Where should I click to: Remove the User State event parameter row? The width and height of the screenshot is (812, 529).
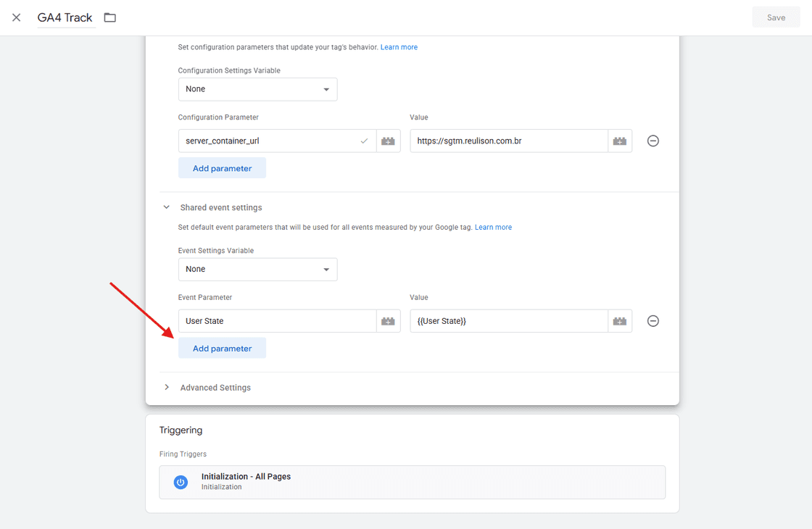tap(652, 321)
